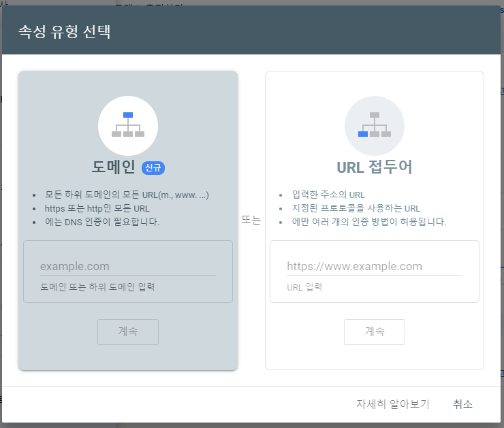Focus the https://www.example.com URL input field
The height and width of the screenshot is (428, 504).
coord(375,266)
